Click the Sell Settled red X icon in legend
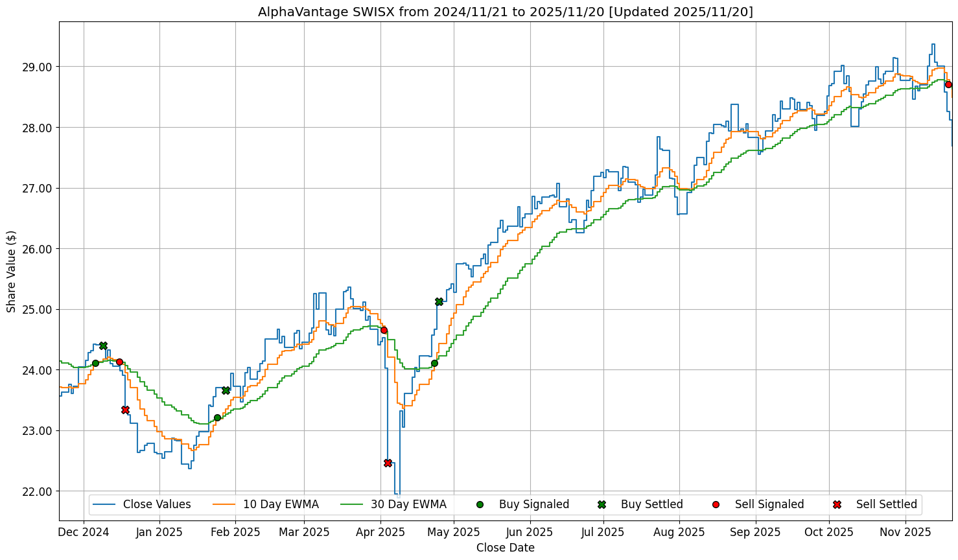The width and height of the screenshot is (958, 560). point(837,504)
